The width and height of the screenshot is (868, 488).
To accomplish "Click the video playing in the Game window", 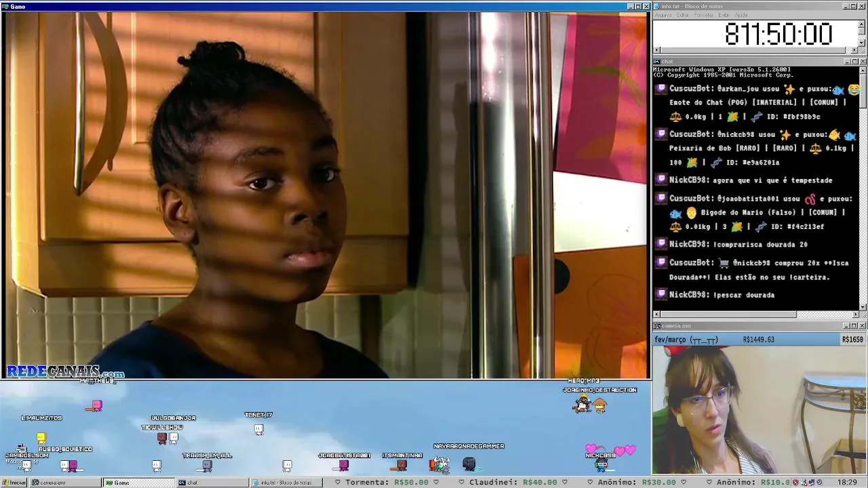I will [325, 195].
